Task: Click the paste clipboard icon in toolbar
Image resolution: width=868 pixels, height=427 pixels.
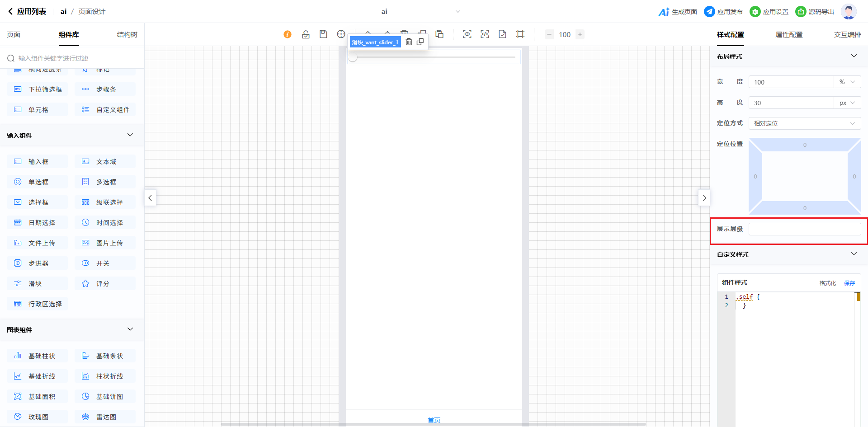Action: (439, 34)
